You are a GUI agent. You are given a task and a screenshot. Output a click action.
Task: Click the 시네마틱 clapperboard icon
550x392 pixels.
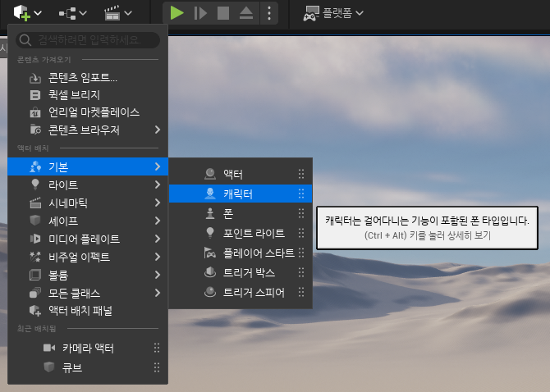35,203
